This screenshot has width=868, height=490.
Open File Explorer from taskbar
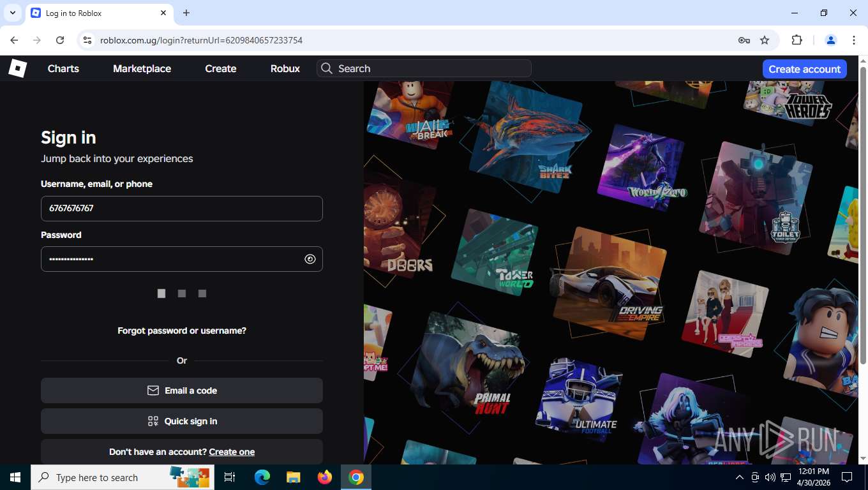[293, 477]
